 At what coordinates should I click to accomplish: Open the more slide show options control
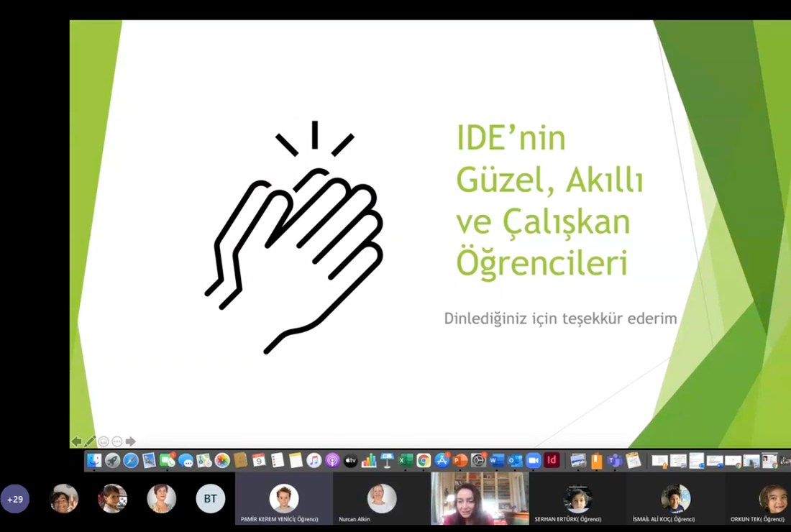pyautogui.click(x=117, y=441)
